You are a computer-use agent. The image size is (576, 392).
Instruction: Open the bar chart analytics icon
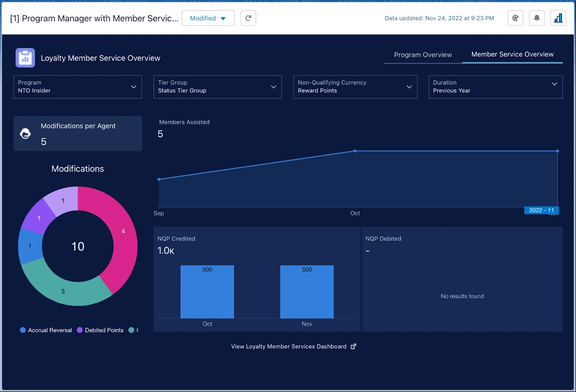[558, 18]
